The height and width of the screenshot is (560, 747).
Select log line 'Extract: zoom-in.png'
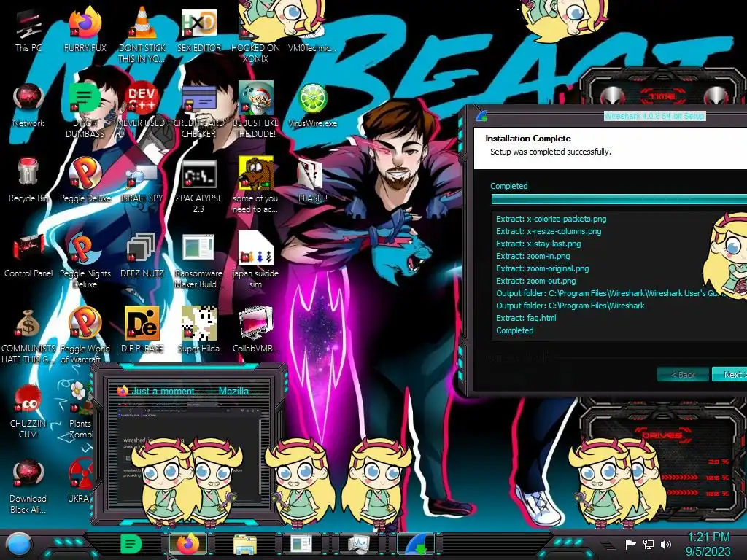(533, 256)
